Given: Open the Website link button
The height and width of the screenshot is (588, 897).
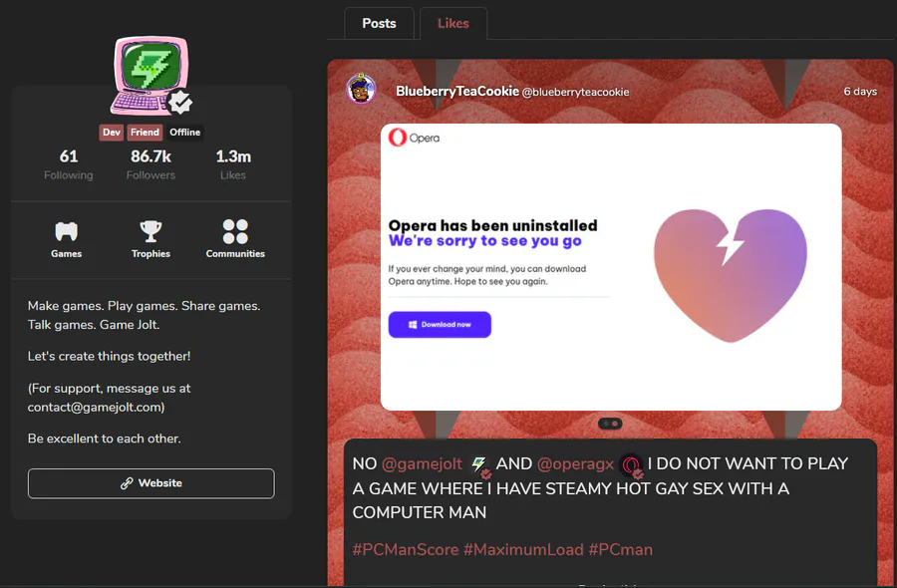Looking at the screenshot, I should pos(151,483).
